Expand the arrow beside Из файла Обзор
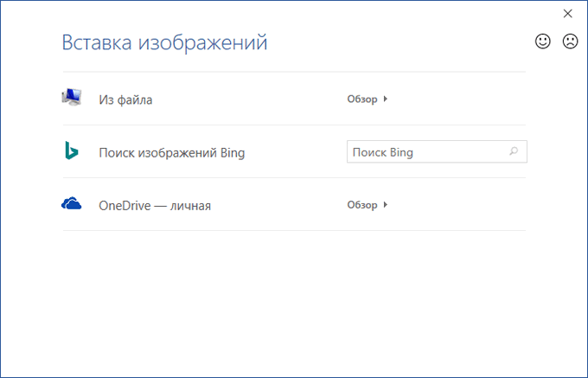The width and height of the screenshot is (588, 378). 386,99
